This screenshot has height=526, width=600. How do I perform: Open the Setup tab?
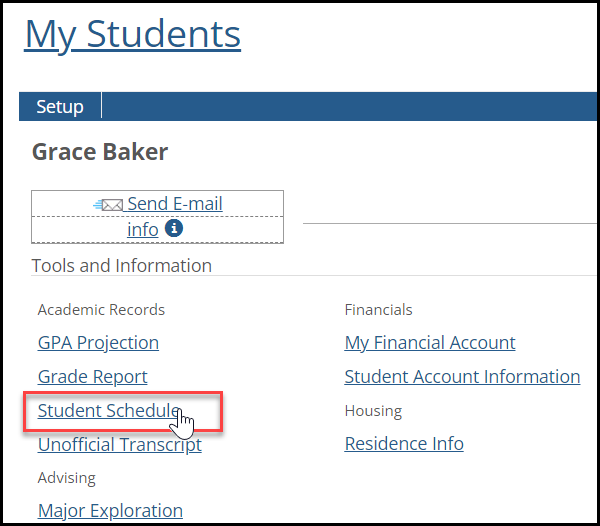60,107
